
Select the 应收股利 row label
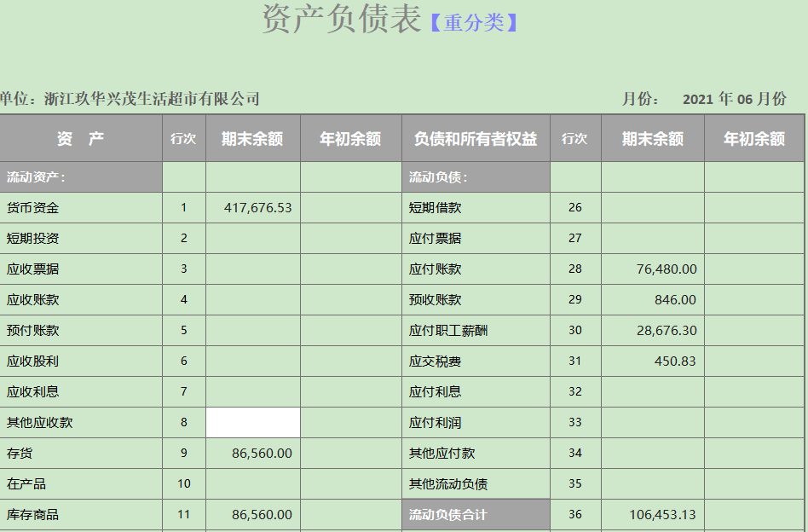click(32, 361)
